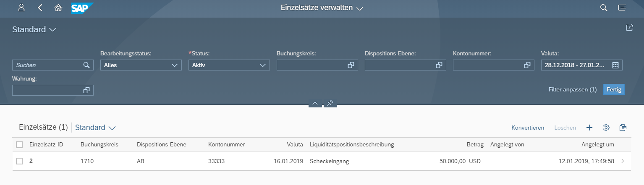Click the share icon
The height and width of the screenshot is (185, 644).
point(629,28)
